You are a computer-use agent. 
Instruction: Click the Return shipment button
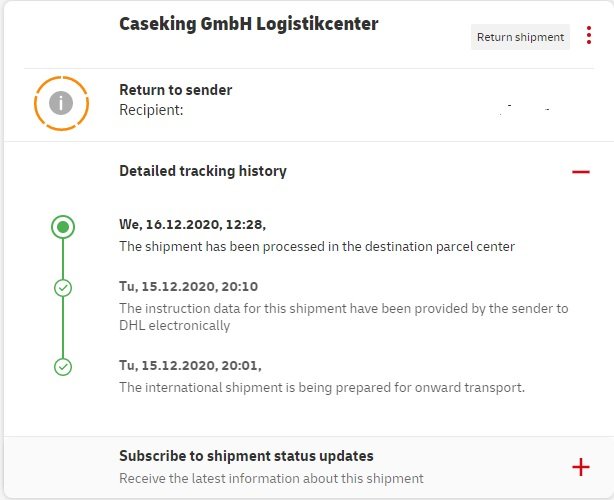[x=520, y=37]
